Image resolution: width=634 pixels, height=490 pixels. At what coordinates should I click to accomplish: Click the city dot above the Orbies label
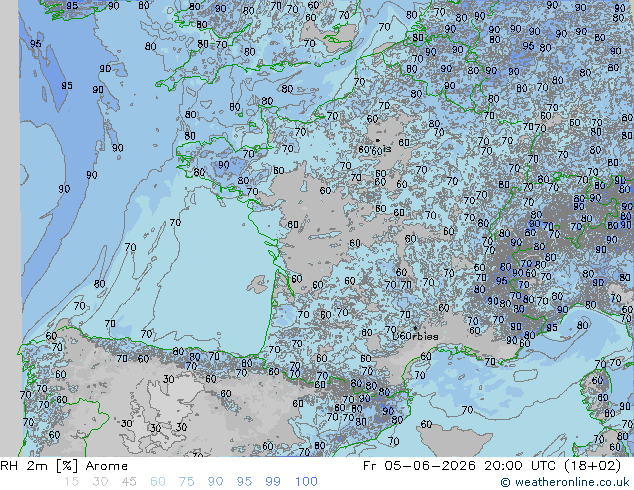point(415,328)
